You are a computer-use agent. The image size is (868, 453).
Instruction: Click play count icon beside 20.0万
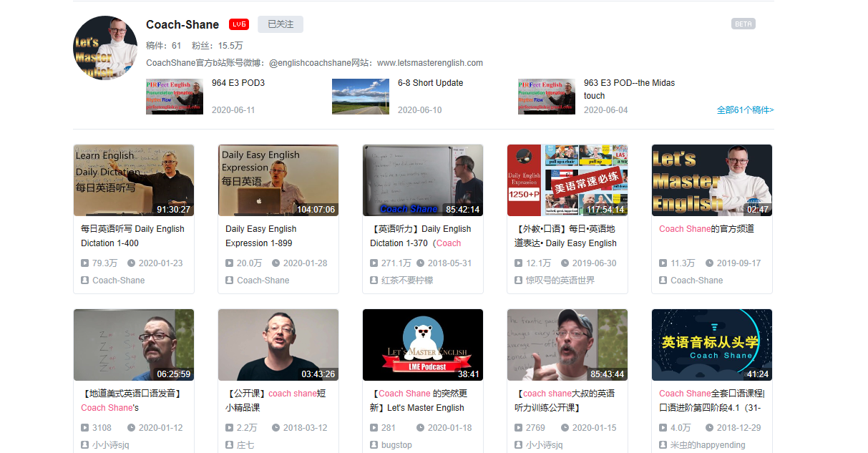click(230, 263)
